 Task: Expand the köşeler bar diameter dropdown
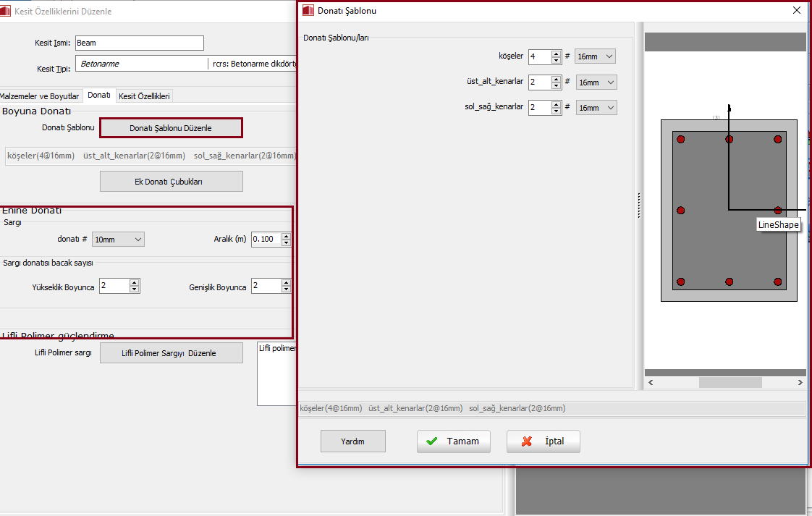tap(595, 56)
